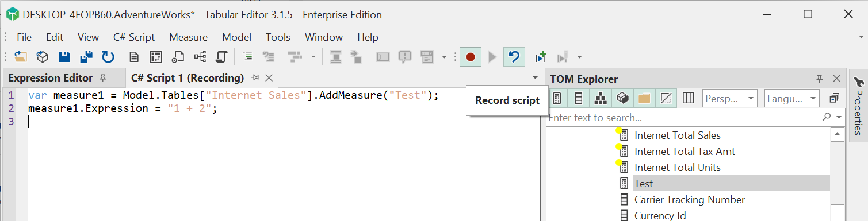Image resolution: width=868 pixels, height=221 pixels.
Task: Select the C# Script 1 (Recording) tab
Action: pos(188,78)
